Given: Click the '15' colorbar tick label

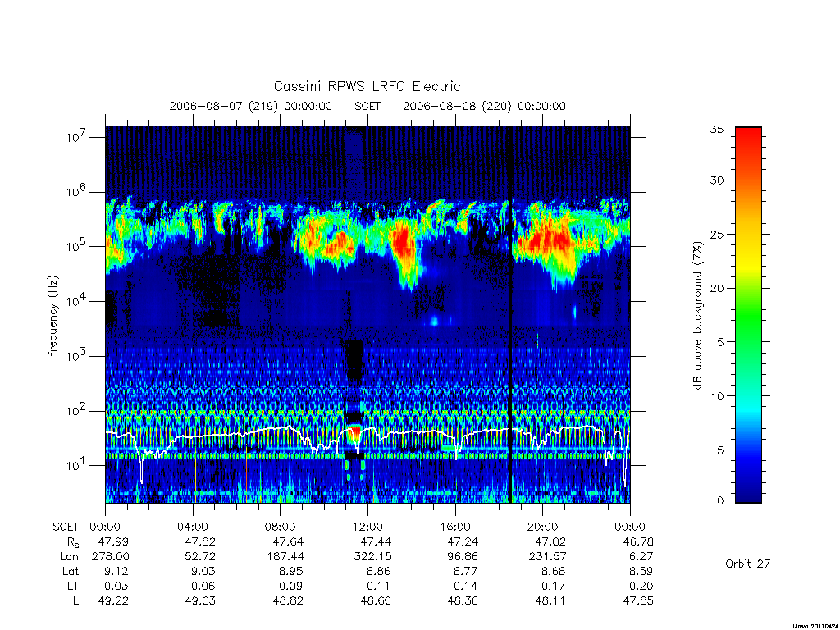Looking at the screenshot, I should click(717, 341).
